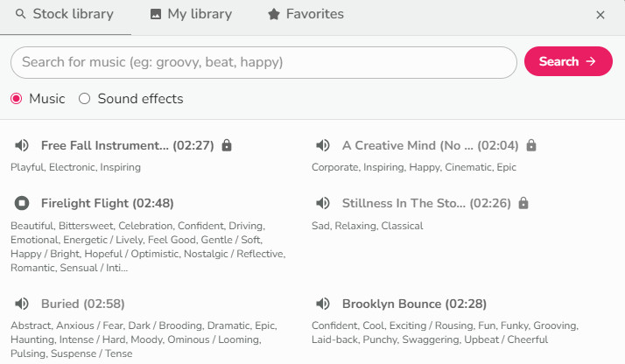Screen dimensions: 625x364
Task: Play preview of Buried track
Action: click(x=22, y=304)
